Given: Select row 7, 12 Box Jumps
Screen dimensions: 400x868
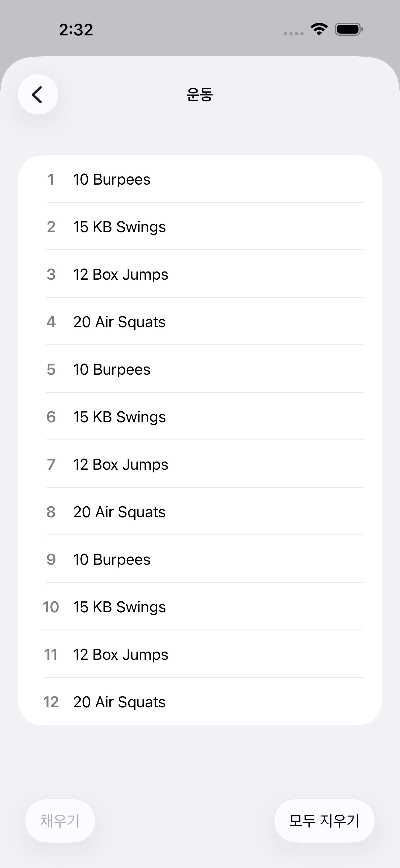Looking at the screenshot, I should [x=200, y=464].
